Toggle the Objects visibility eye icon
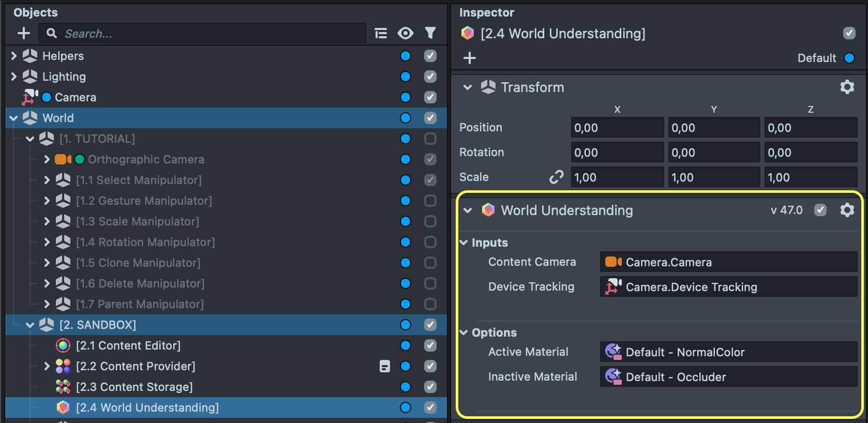Screen dimensions: 868x423 click(x=406, y=34)
